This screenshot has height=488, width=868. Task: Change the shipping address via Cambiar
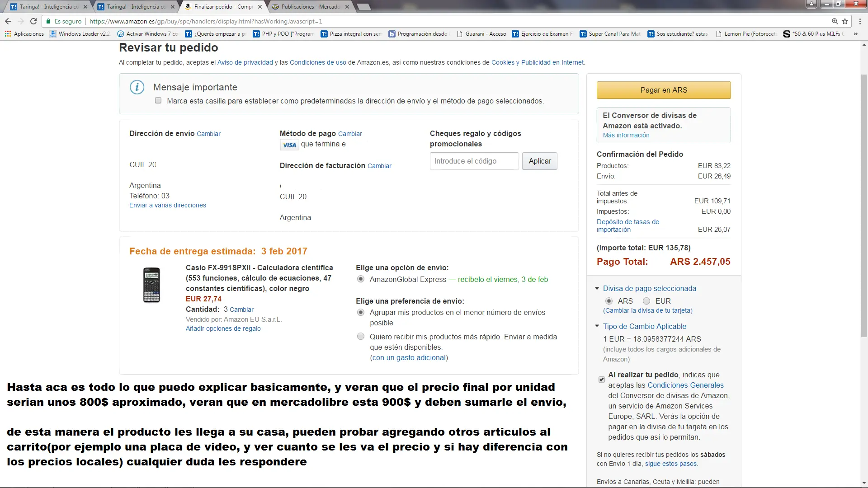pyautogui.click(x=208, y=134)
